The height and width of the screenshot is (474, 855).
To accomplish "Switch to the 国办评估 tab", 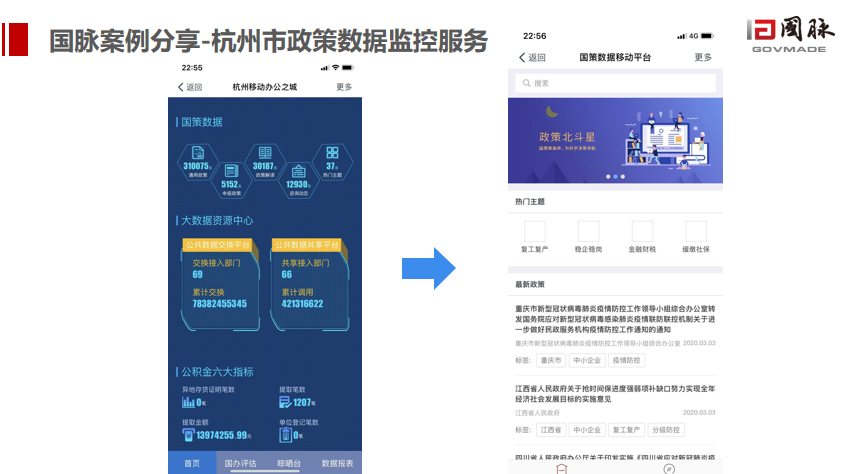I will [x=240, y=463].
